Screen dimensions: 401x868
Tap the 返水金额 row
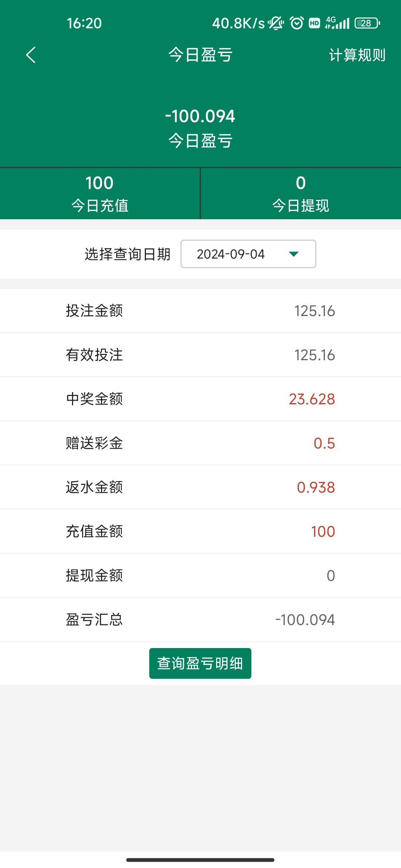coord(200,487)
